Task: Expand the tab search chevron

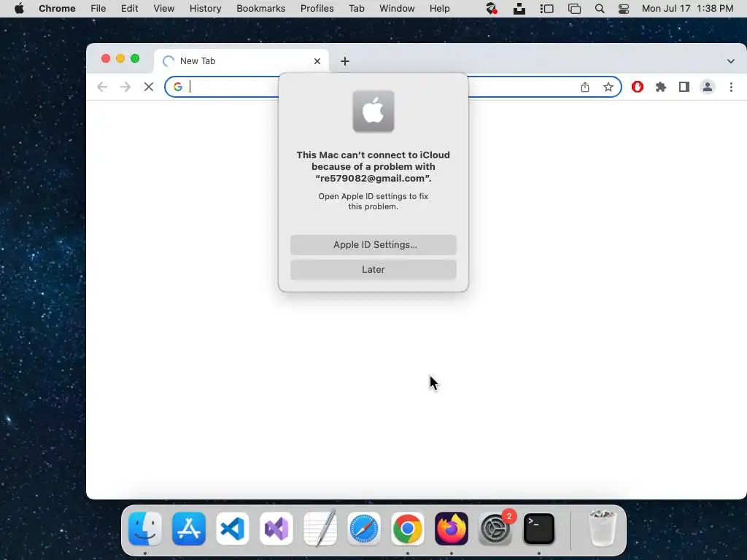Action: point(731,61)
